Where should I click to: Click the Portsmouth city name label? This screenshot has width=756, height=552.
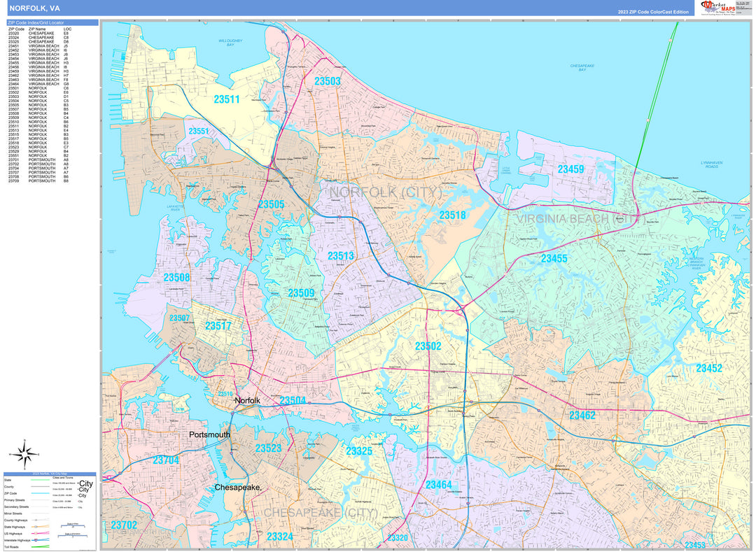pyautogui.click(x=209, y=434)
